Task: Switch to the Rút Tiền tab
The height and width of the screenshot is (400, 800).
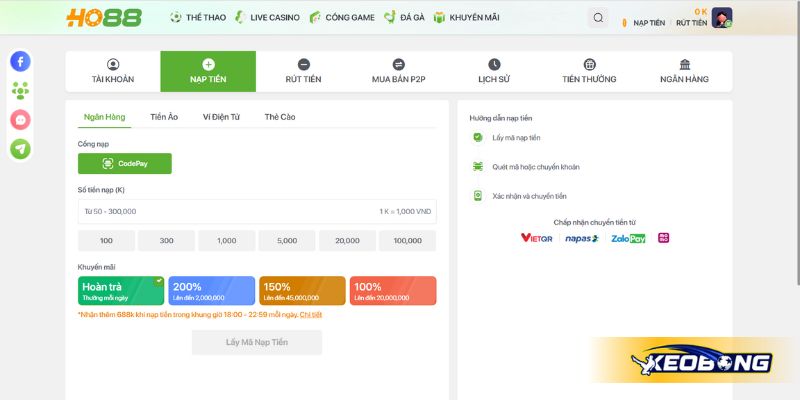Action: [303, 71]
